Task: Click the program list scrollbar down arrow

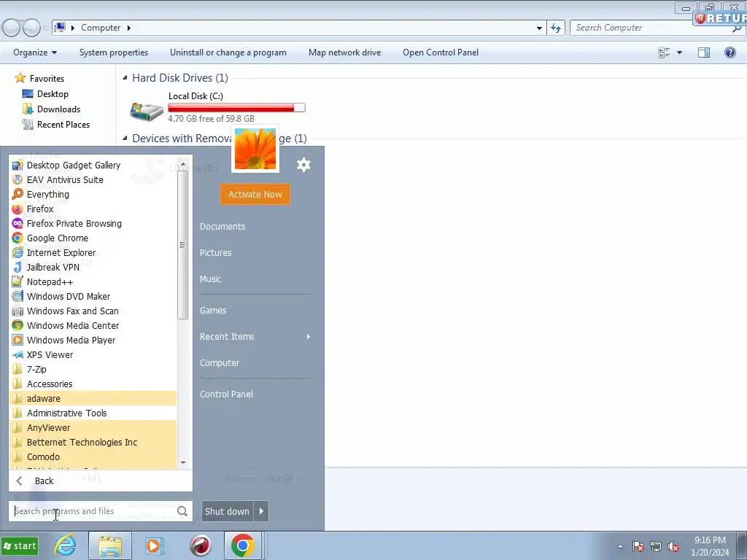Action: coord(183,462)
